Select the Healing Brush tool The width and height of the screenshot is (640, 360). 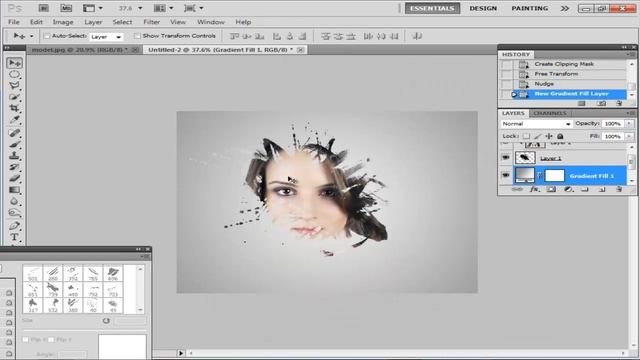click(14, 133)
